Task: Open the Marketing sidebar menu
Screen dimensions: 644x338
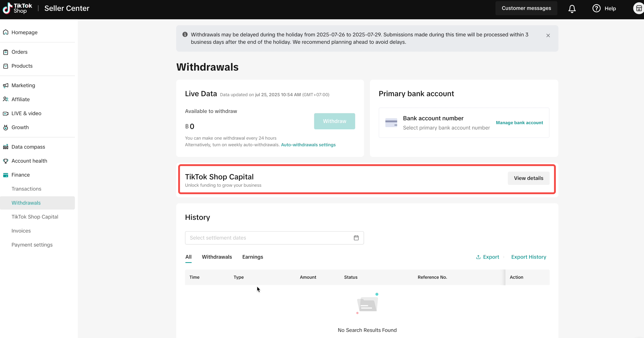Action: click(x=23, y=85)
